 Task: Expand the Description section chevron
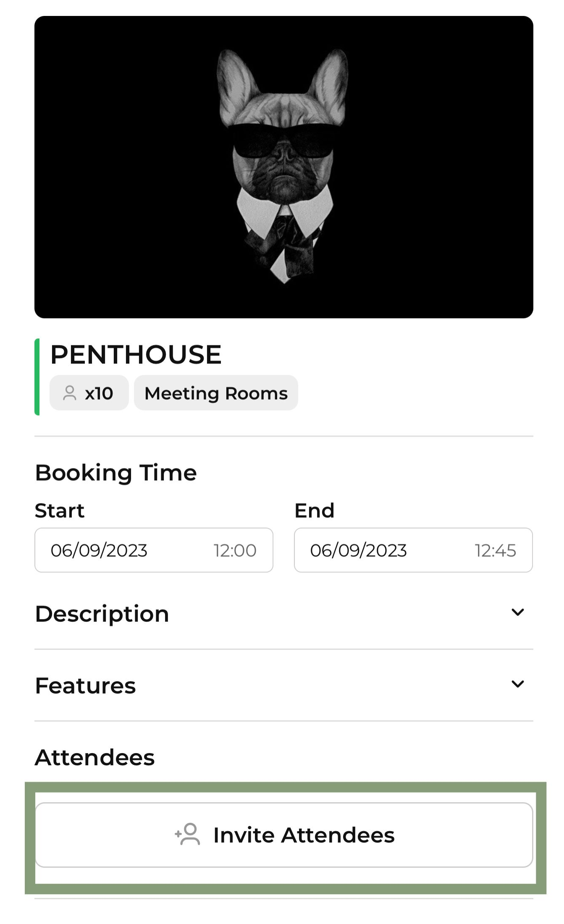517,612
